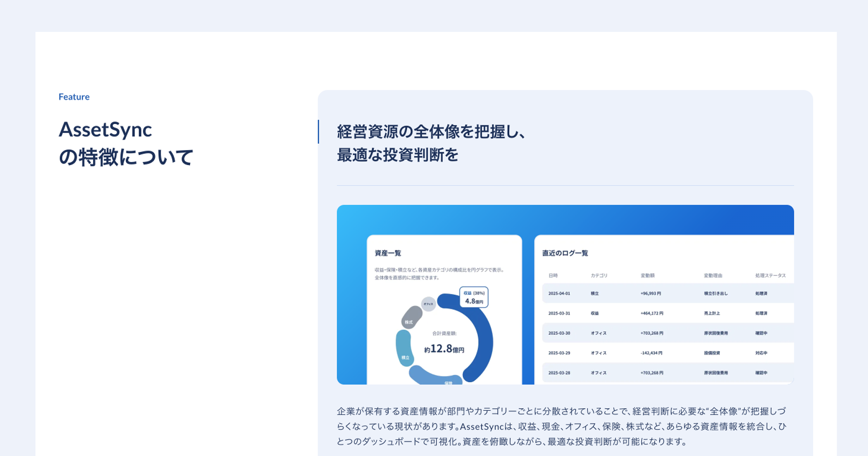
Task: Click the 収益 (38%) 4.8億円 tooltip
Action: (474, 297)
